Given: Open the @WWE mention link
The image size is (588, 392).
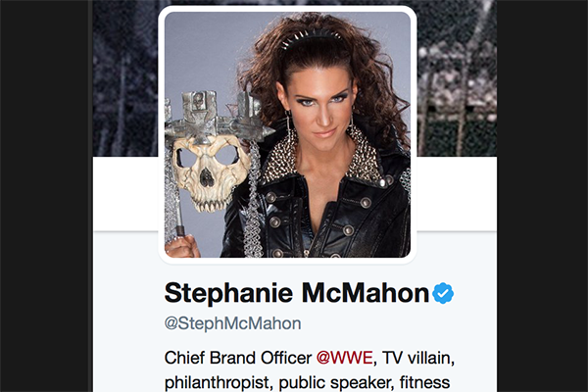Looking at the screenshot, I should click(345, 358).
